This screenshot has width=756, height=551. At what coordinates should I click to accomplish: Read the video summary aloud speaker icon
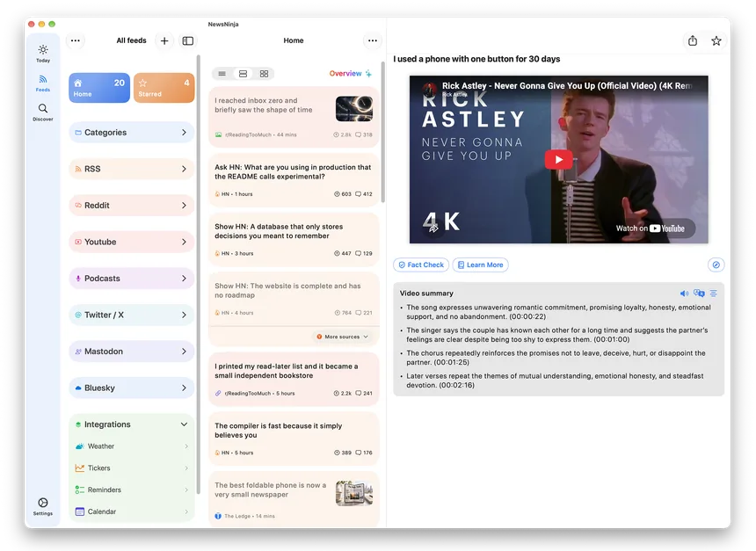684,294
